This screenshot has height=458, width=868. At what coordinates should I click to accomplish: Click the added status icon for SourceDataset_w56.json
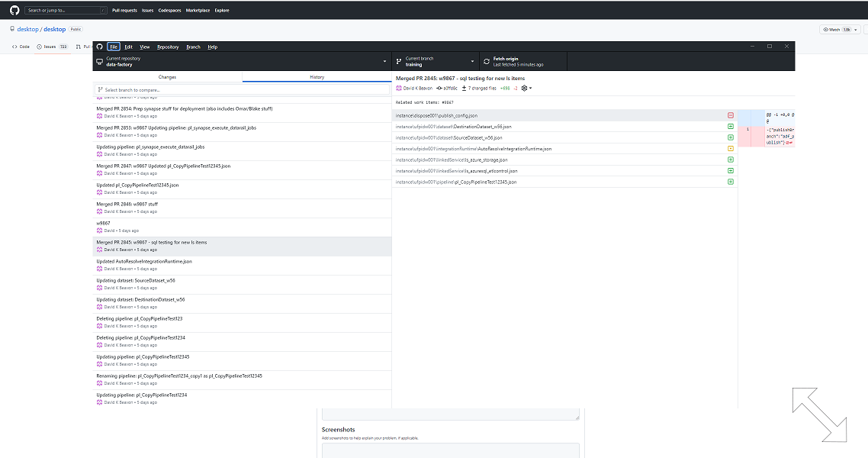[x=730, y=137]
